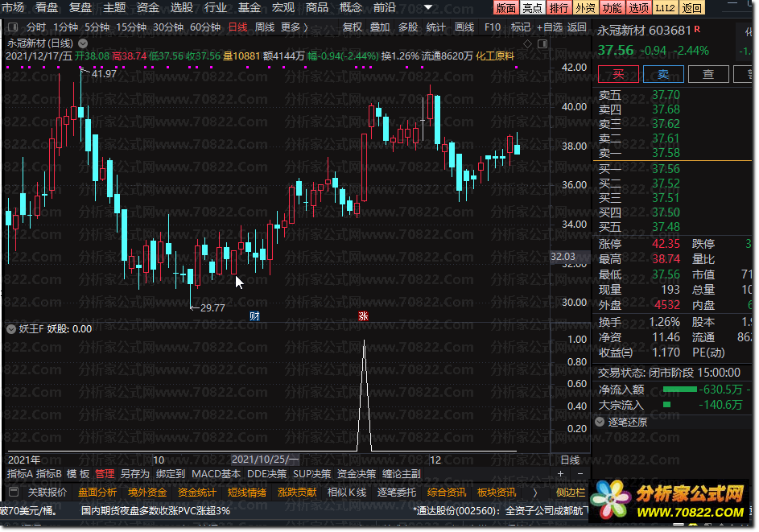This screenshot has height=532, width=759.
Task: Apply the DDE决策 indicator template
Action: click(266, 474)
